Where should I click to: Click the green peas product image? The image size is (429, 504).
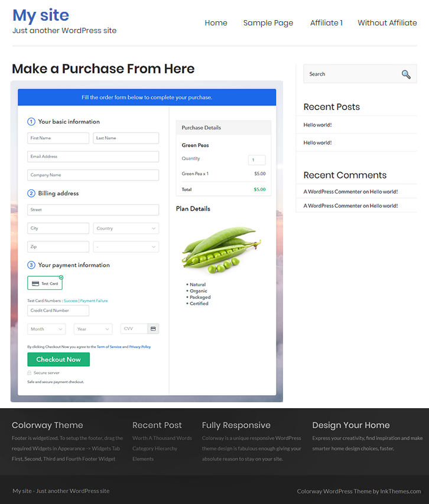click(221, 250)
